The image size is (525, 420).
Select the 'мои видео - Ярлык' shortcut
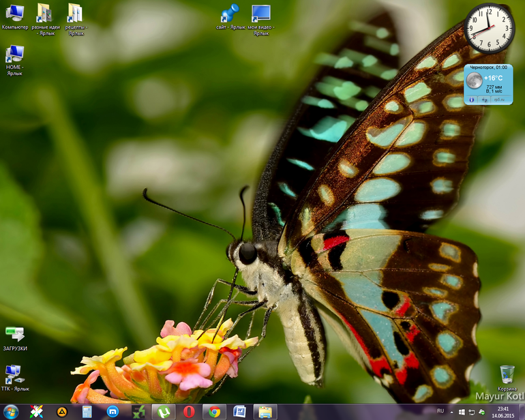coord(261,20)
